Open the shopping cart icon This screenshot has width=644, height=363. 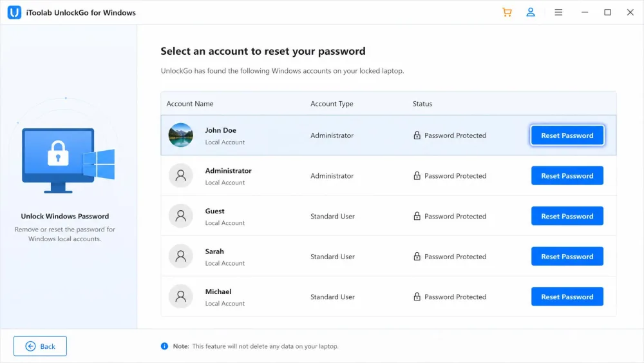(507, 12)
